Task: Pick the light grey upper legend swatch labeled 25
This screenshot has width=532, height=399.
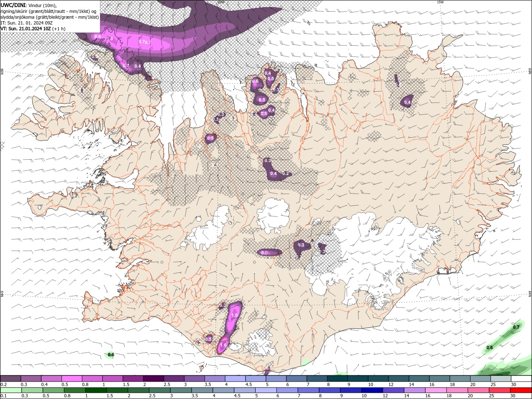Action: tap(501, 379)
